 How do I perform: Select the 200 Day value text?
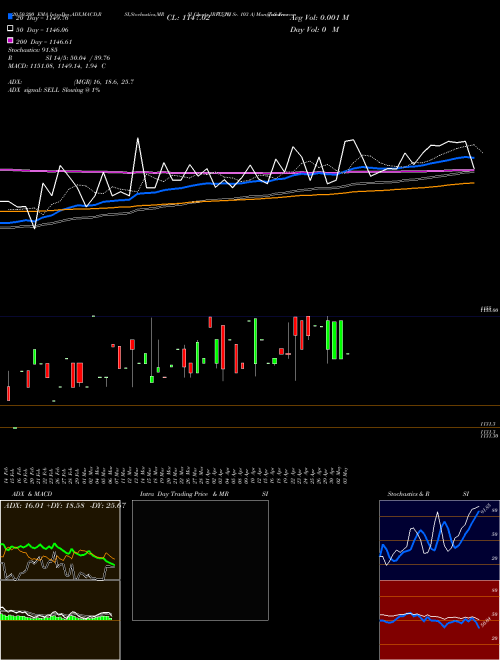pyautogui.click(x=44, y=42)
